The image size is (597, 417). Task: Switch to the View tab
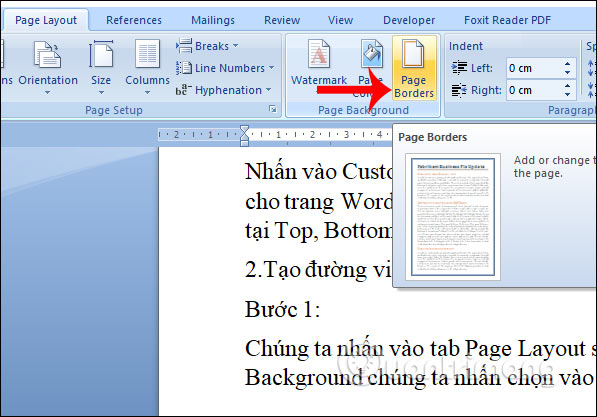point(340,20)
